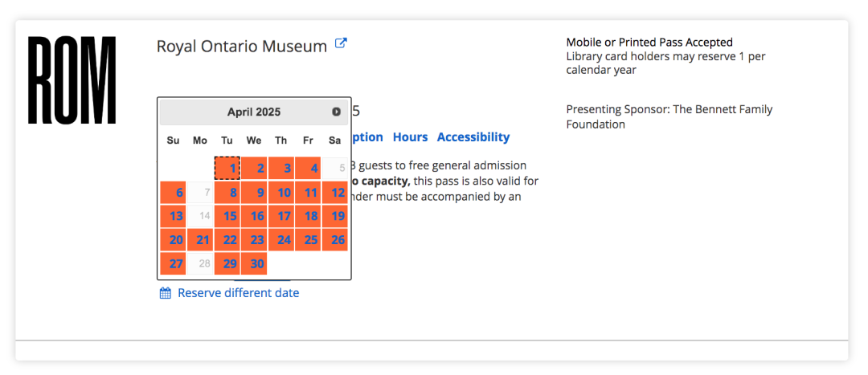This screenshot has width=868, height=375.
Task: Pick Thursday April 10
Action: 280,193
